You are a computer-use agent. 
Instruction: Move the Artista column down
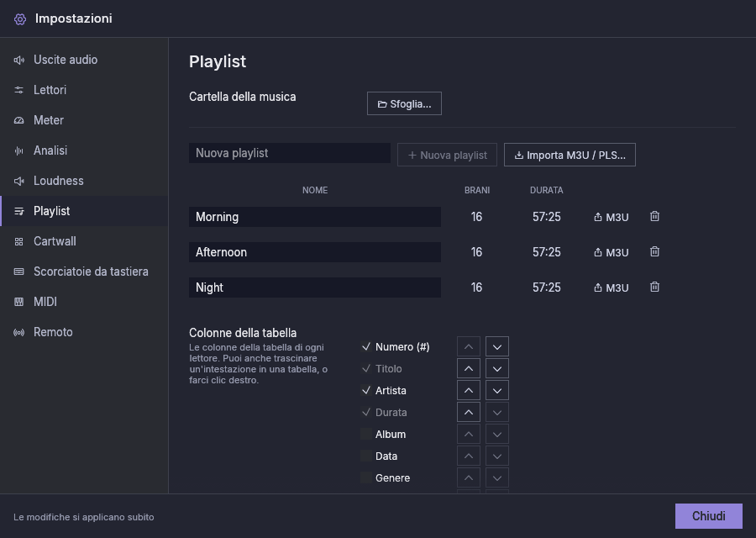click(x=497, y=390)
